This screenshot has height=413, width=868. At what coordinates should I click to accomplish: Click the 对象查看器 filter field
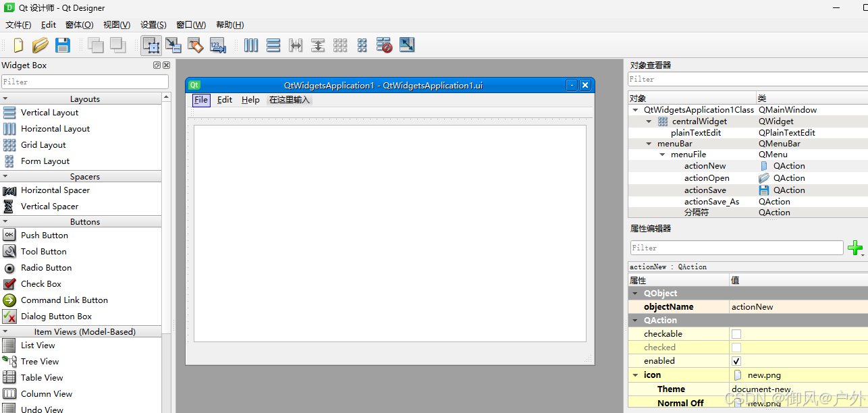(748, 79)
